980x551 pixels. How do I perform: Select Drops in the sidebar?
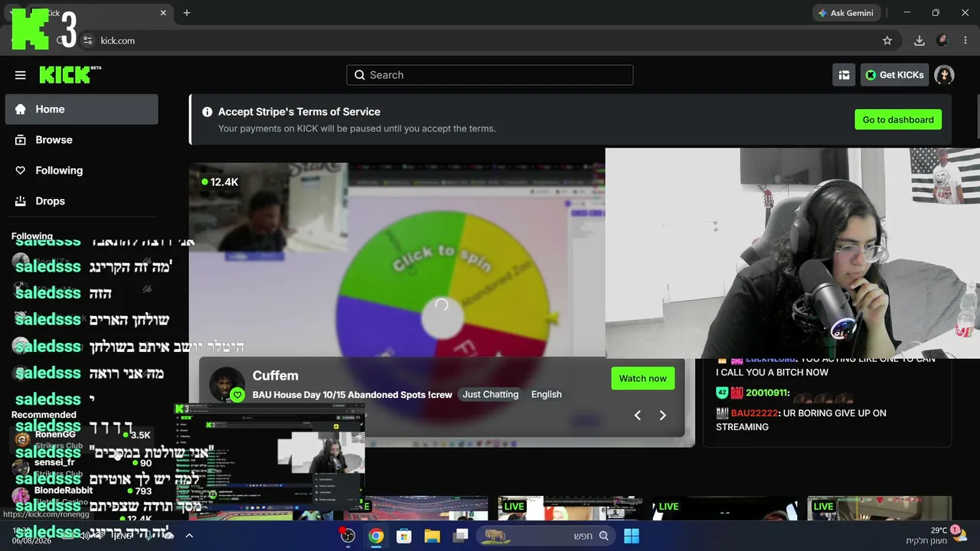(x=82, y=201)
